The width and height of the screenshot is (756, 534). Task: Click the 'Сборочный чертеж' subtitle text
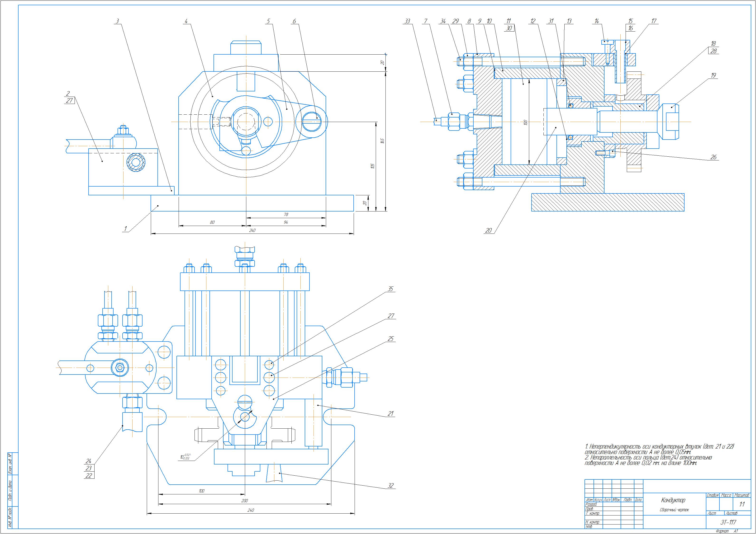[674, 510]
